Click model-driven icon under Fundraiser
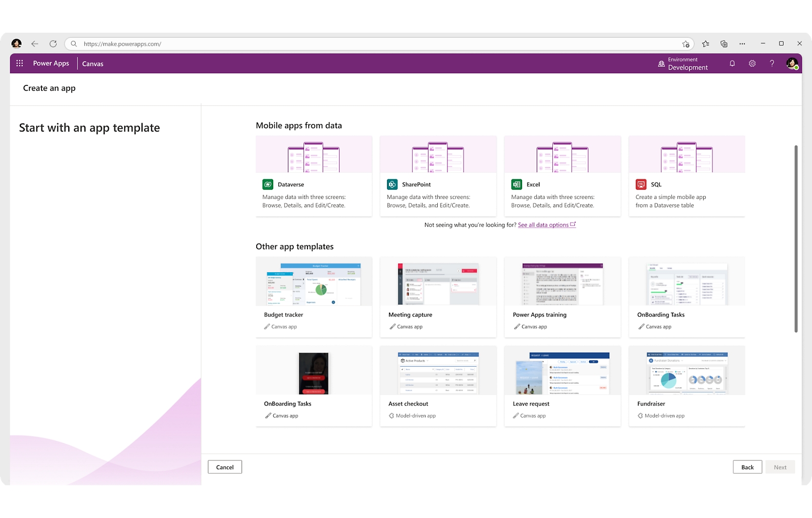The width and height of the screenshot is (812, 518). (x=640, y=416)
